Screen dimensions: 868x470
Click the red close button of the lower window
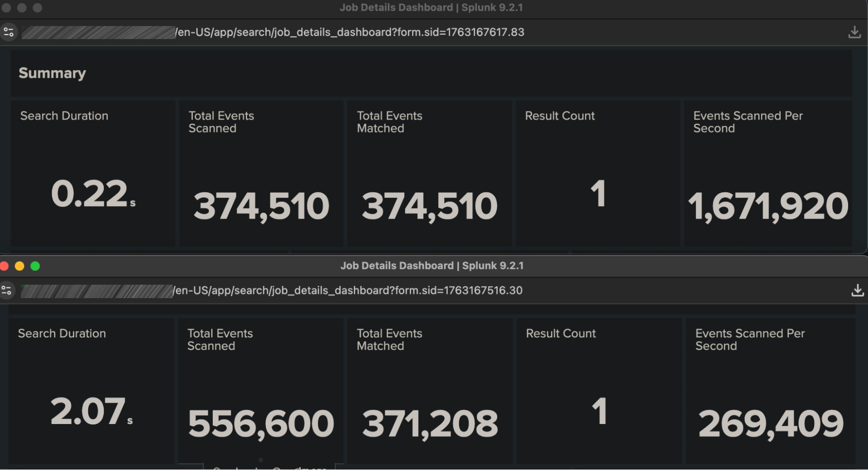(4, 266)
